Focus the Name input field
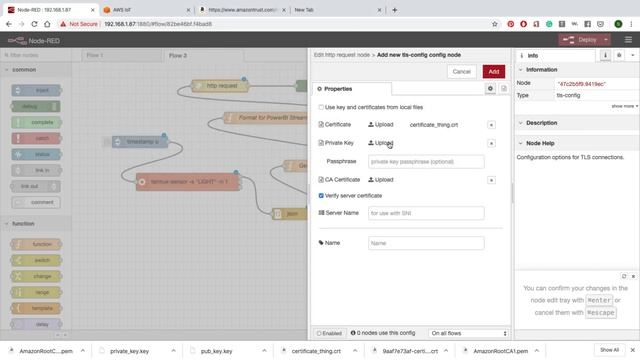The image size is (640, 360). (x=426, y=243)
